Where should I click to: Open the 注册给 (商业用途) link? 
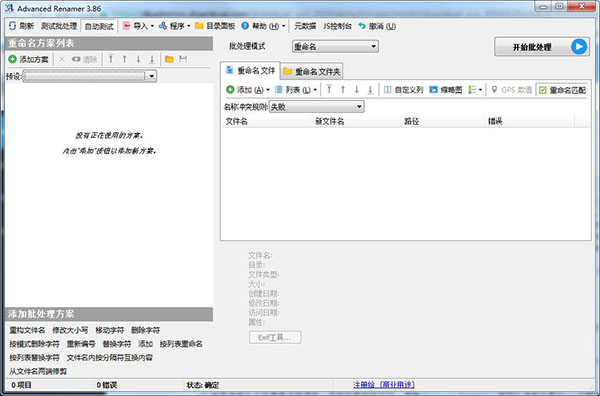(x=383, y=385)
